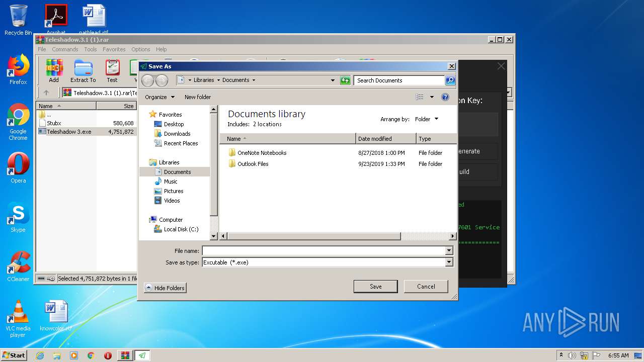Click Forward arrow in Save As dialog
Image resolution: width=644 pixels, height=362 pixels.
(x=162, y=80)
